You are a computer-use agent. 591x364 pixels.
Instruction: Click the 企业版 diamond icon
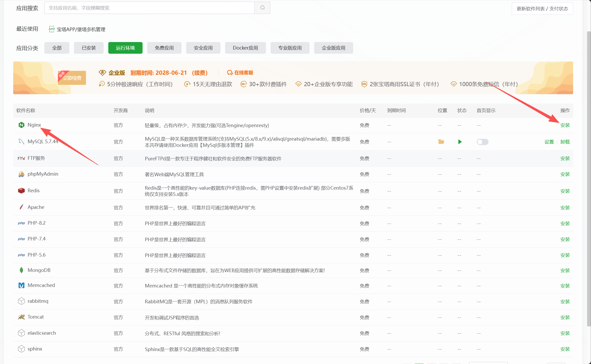tap(102, 73)
